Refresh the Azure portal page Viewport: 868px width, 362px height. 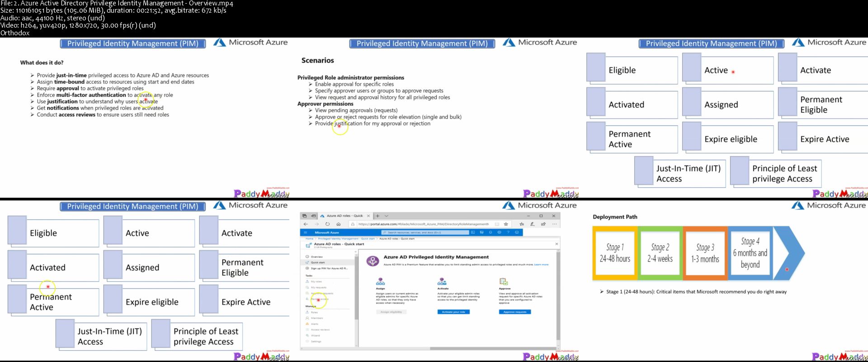pyautogui.click(x=327, y=224)
